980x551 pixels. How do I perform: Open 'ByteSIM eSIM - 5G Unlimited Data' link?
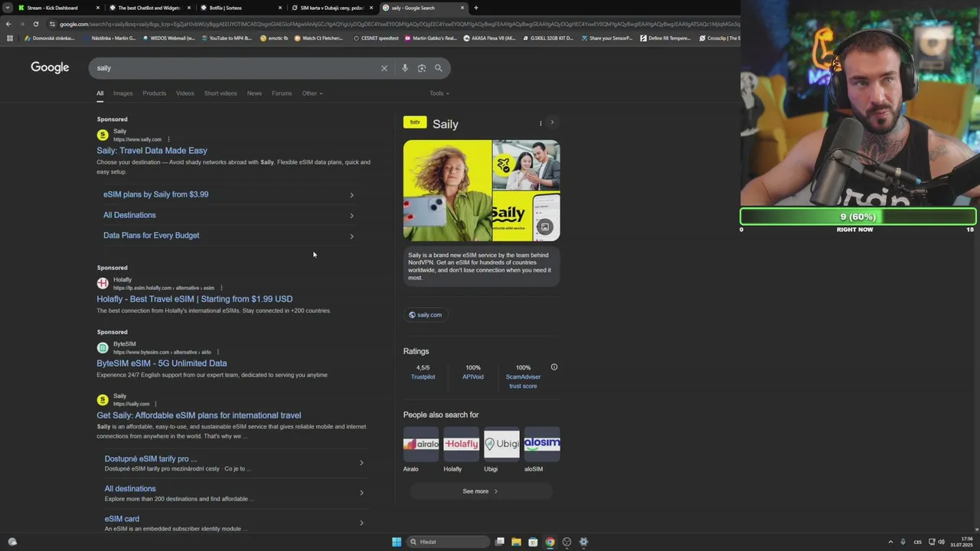(162, 364)
